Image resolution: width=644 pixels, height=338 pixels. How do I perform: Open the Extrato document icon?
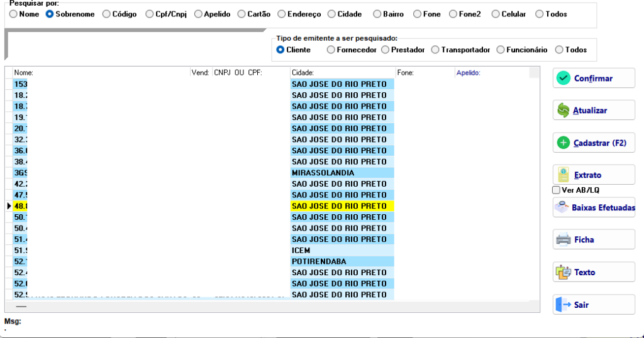(563, 175)
